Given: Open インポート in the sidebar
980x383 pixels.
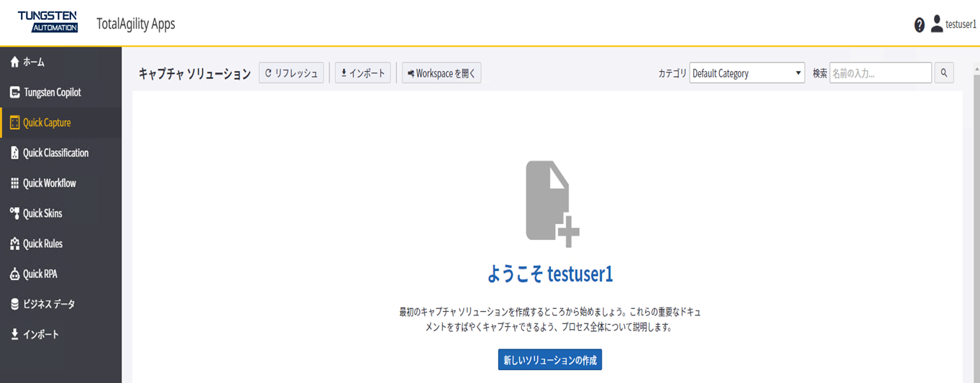Looking at the screenshot, I should (x=61, y=333).
